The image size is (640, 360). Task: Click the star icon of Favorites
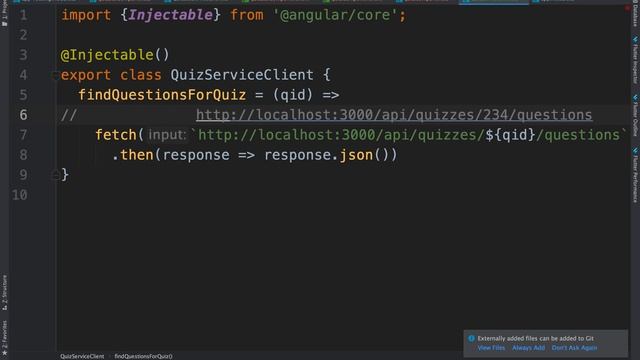[x=4, y=352]
